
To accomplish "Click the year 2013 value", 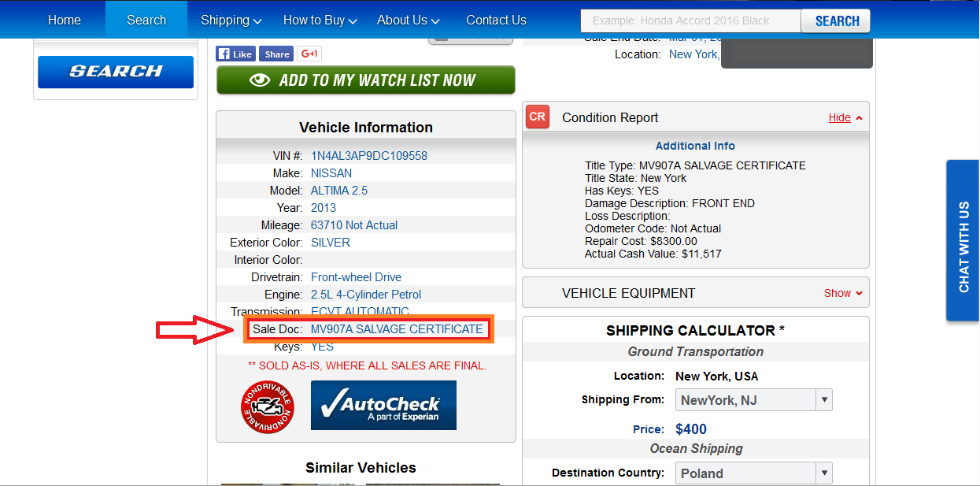I will click(x=324, y=208).
